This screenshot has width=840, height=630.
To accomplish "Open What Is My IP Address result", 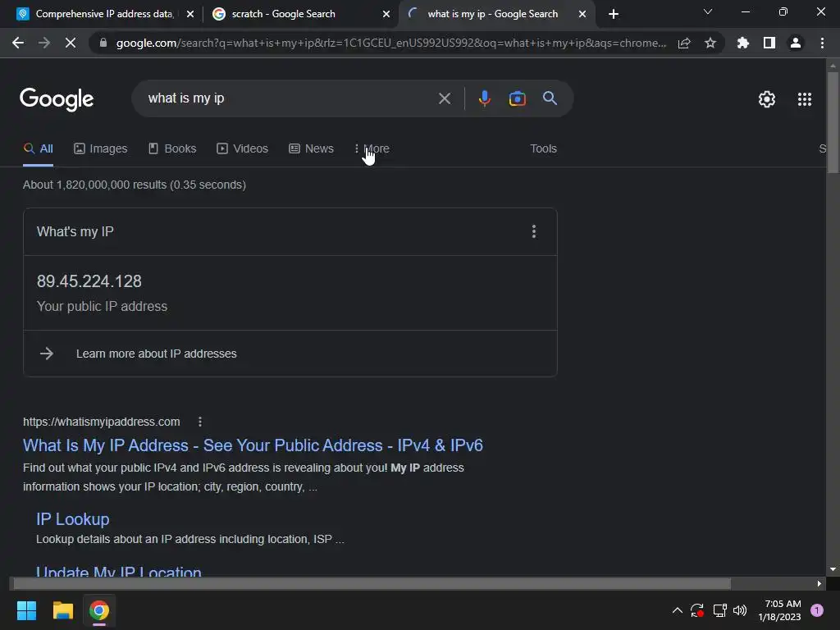I will pos(253,445).
